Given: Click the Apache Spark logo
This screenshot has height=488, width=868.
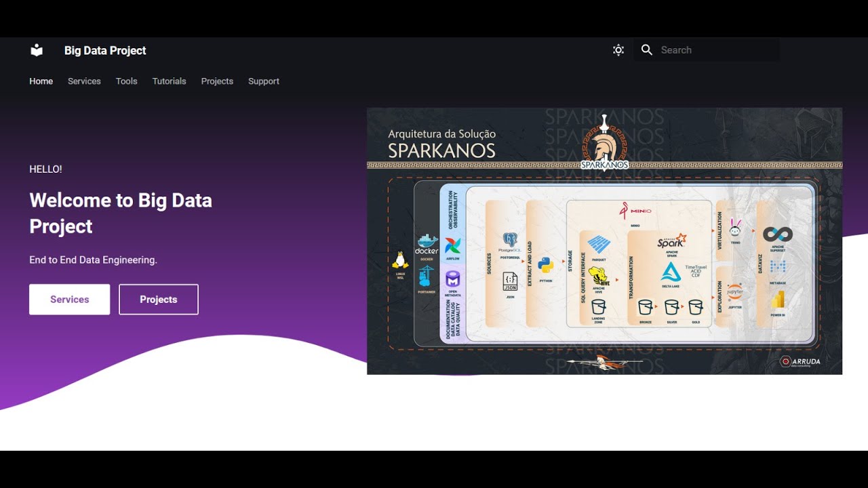Looking at the screenshot, I should (671, 241).
